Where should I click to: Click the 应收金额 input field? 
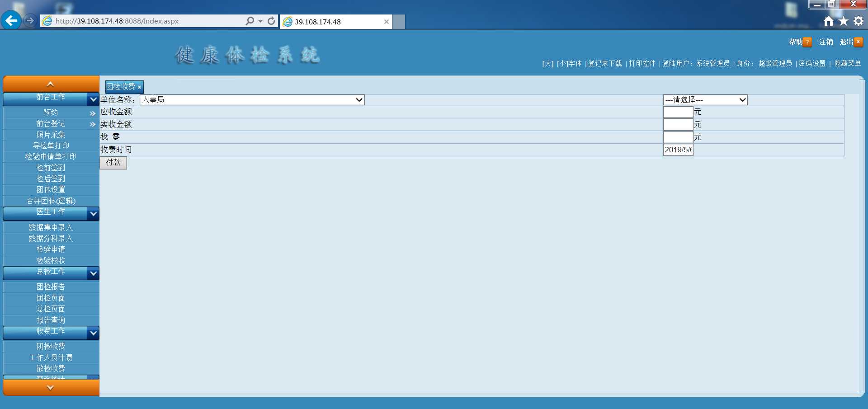(x=678, y=112)
